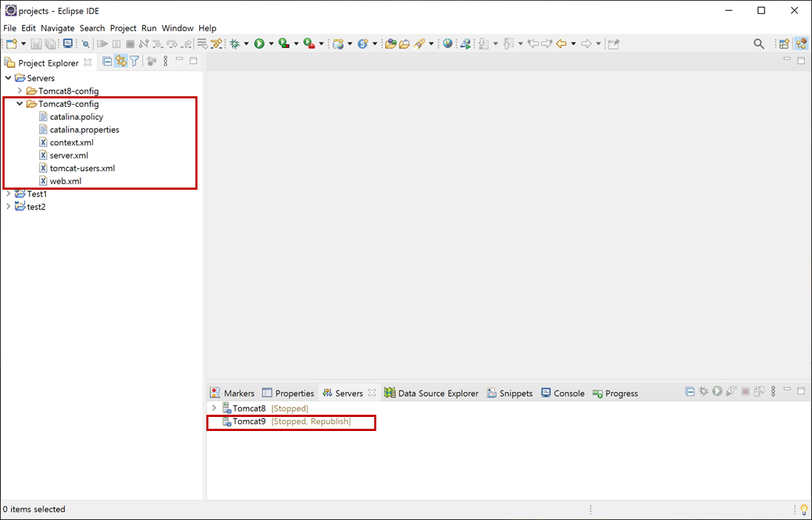Viewport: 812px width, 520px height.
Task: Switch to the Progress tab
Action: (615, 393)
